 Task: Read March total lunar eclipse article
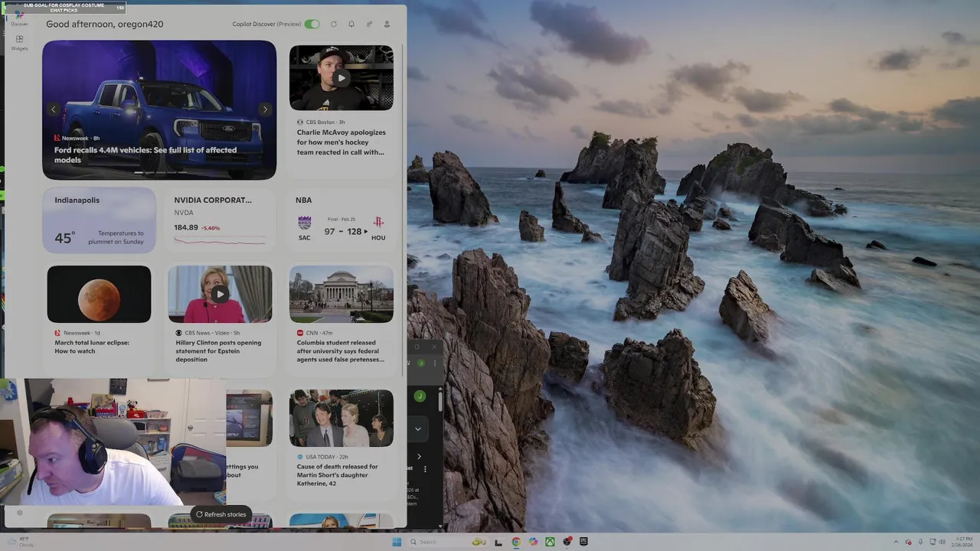[x=92, y=347]
